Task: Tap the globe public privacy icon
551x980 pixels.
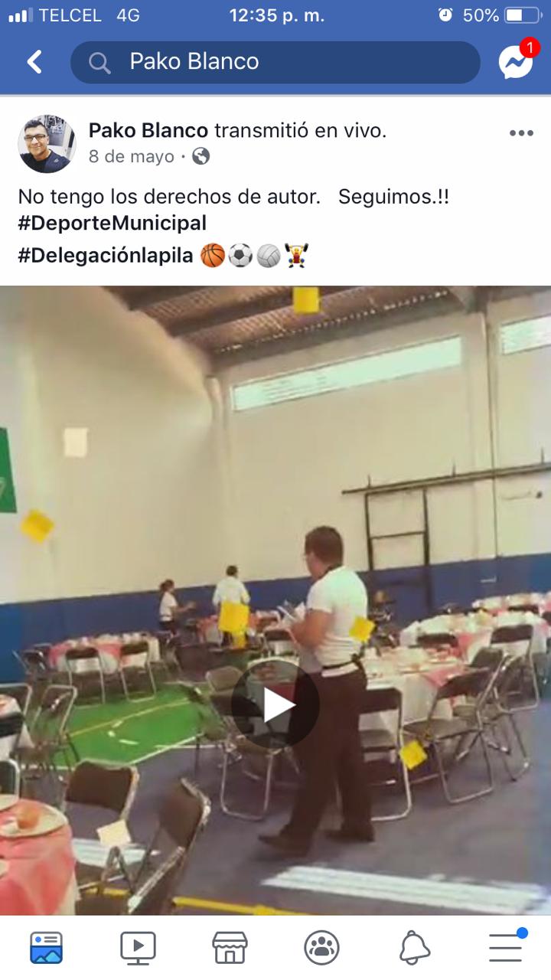Action: (201, 157)
